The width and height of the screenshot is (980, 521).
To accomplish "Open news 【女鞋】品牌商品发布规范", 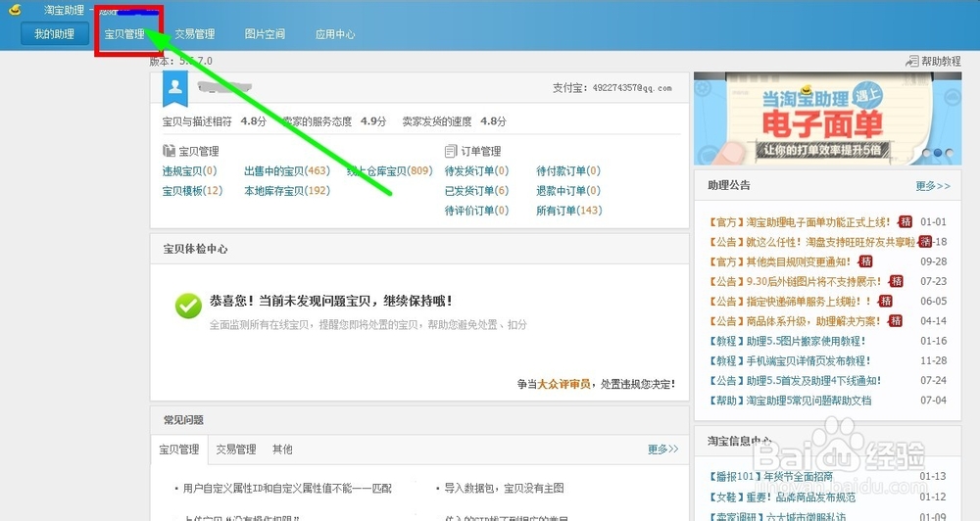I will [782, 497].
